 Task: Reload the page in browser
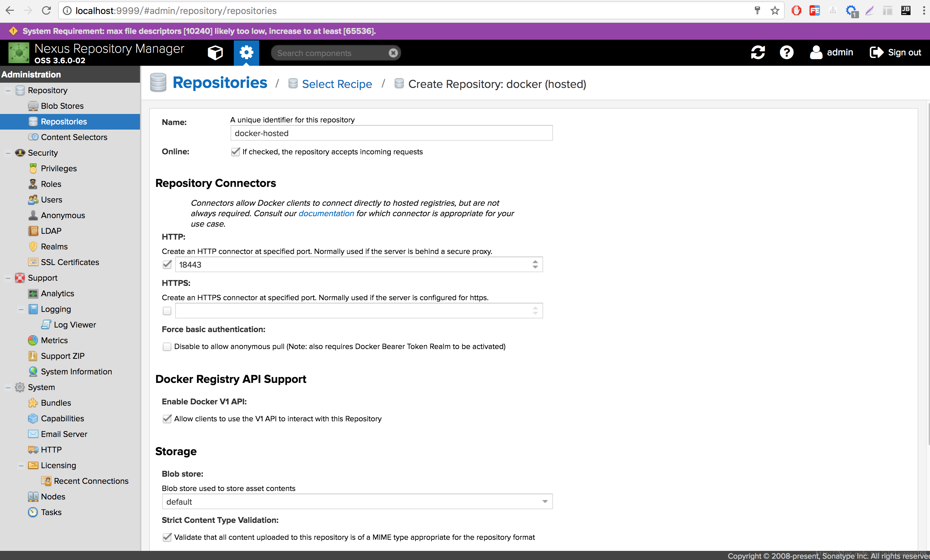click(46, 10)
